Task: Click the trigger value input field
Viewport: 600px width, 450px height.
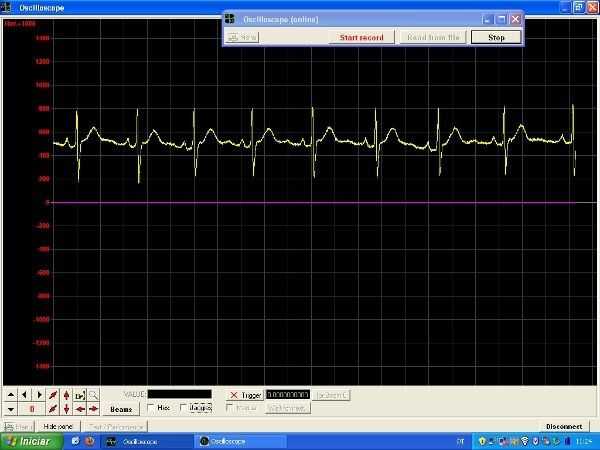Action: [x=288, y=395]
